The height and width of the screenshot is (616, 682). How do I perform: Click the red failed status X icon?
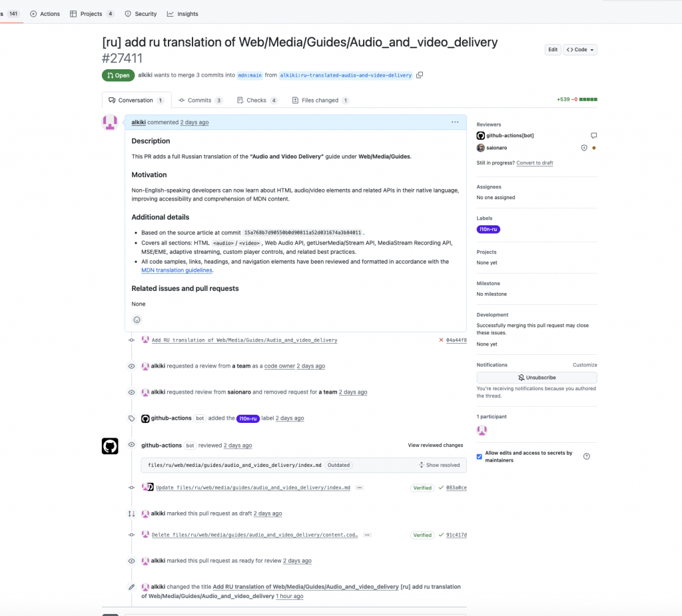pyautogui.click(x=441, y=340)
